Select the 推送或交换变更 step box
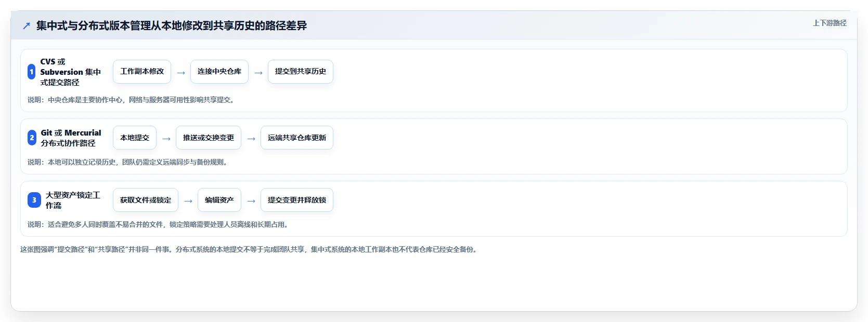The image size is (868, 322). [209, 138]
